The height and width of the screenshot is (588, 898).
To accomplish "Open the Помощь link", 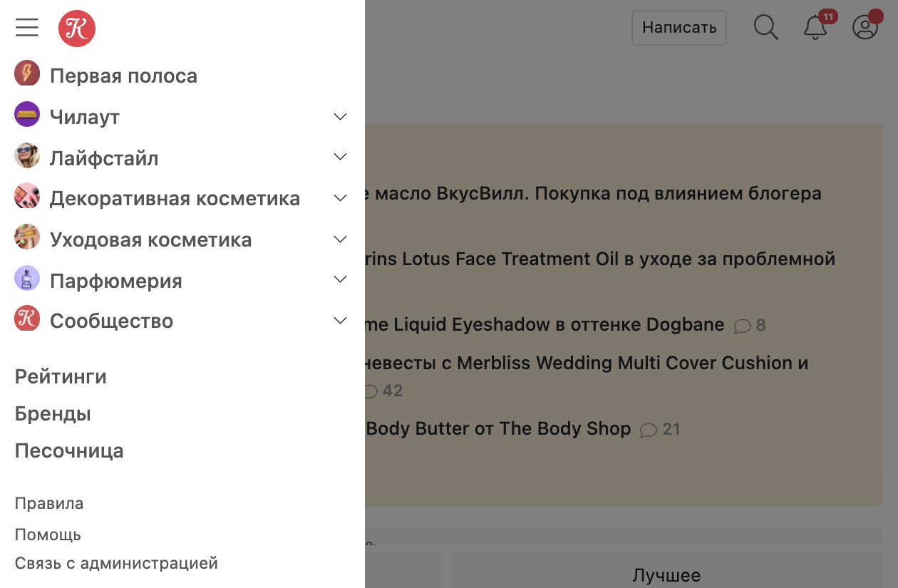I will 48,535.
